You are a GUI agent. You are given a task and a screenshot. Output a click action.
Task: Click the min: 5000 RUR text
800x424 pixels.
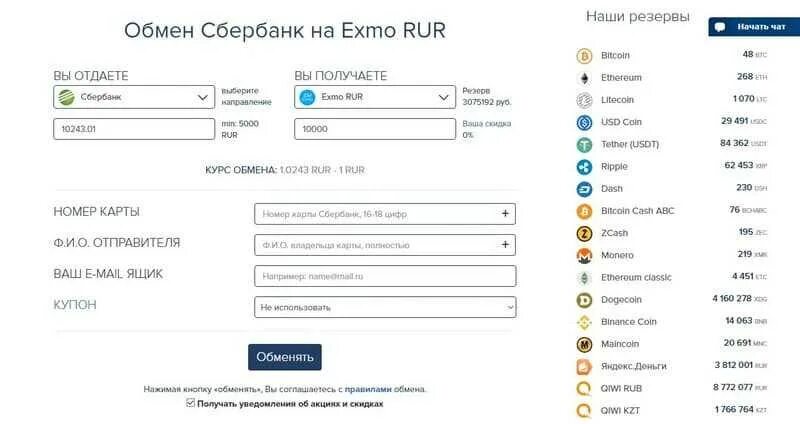(240, 129)
